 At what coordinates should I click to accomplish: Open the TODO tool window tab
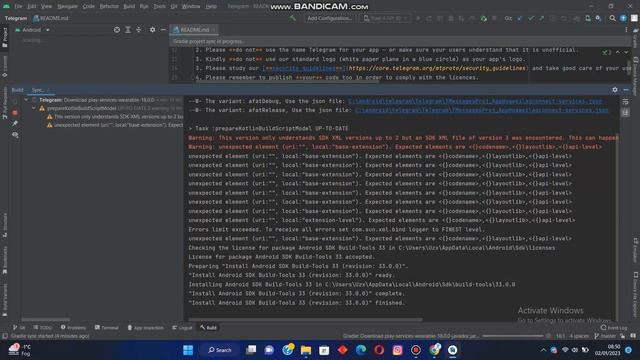[43, 327]
